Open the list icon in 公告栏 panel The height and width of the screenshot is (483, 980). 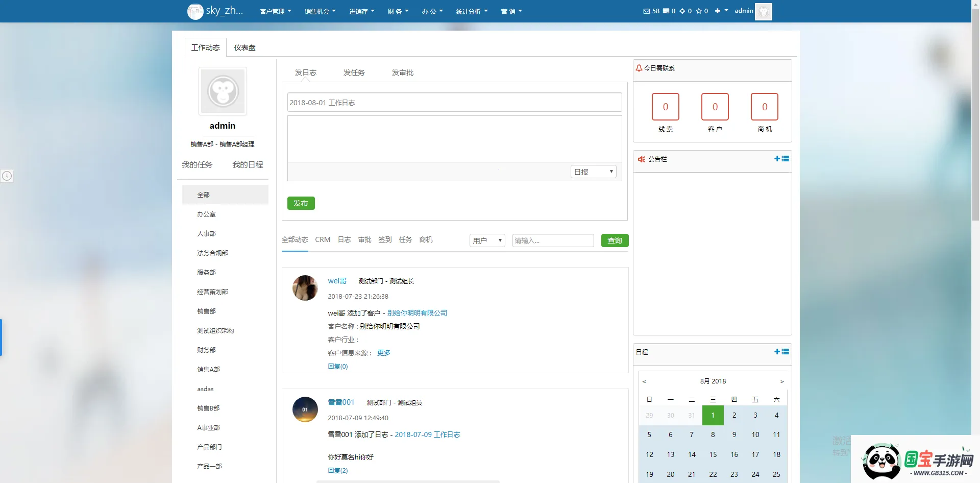786,159
